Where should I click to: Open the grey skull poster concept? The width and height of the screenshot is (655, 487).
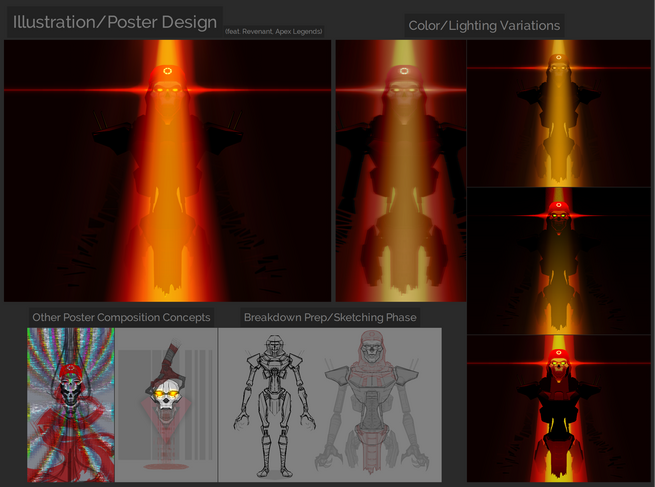166,405
